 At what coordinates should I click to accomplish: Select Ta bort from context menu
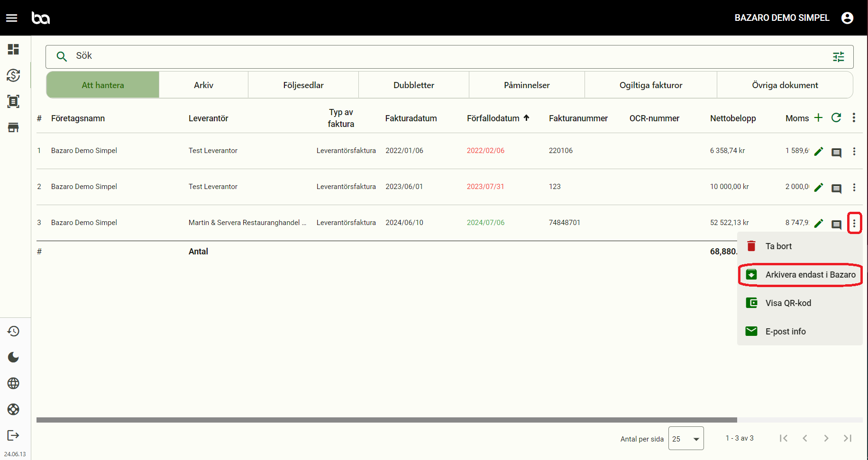800,246
